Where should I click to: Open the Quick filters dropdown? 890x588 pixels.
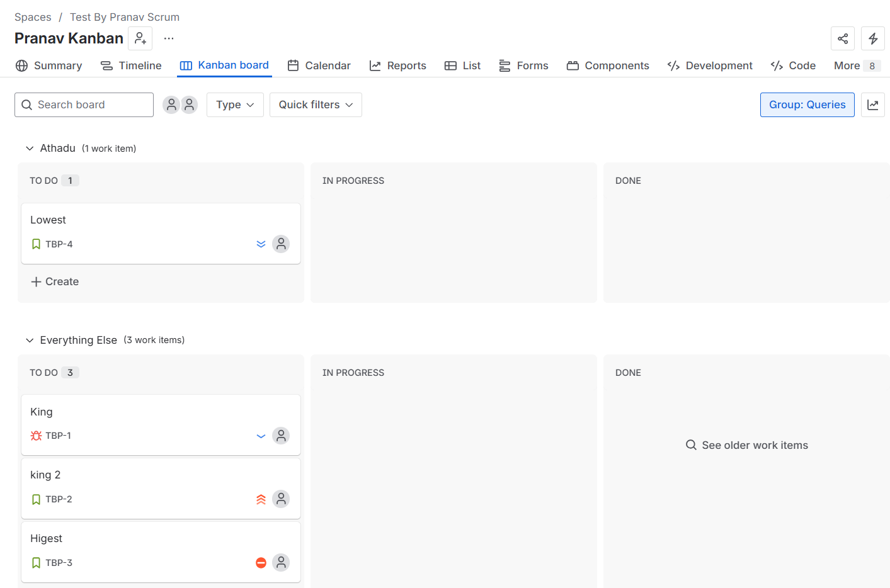click(x=316, y=105)
